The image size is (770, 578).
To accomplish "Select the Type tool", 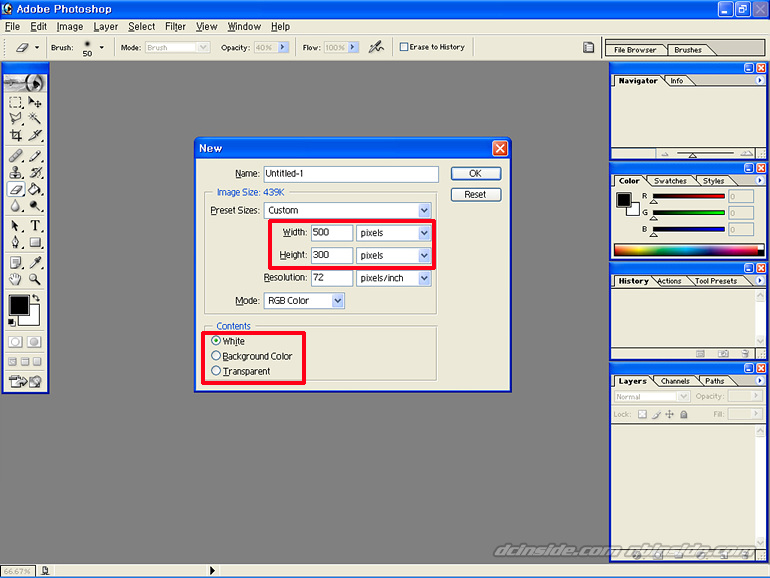I will (x=34, y=226).
